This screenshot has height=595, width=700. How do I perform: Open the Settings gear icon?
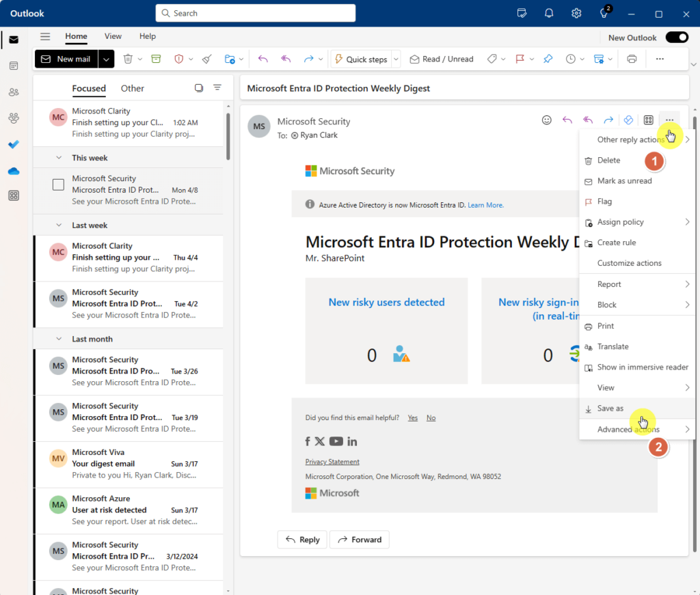[x=576, y=14]
